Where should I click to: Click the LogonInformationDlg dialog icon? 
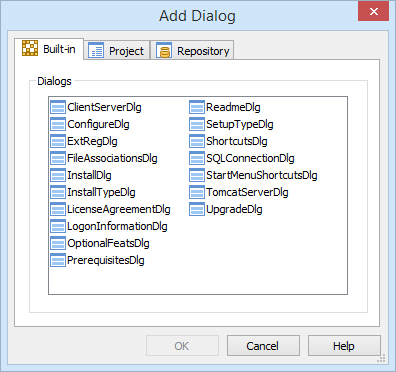[x=58, y=226]
